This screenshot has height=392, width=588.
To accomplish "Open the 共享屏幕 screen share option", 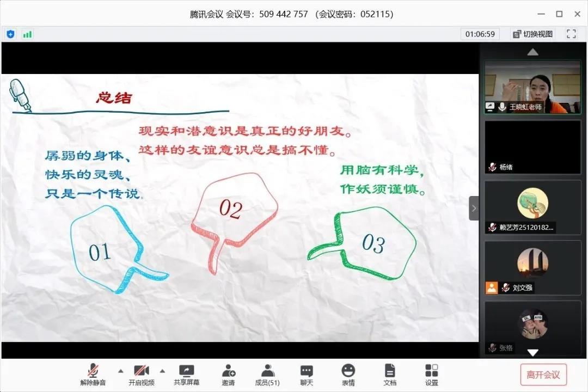I will coord(186,375).
